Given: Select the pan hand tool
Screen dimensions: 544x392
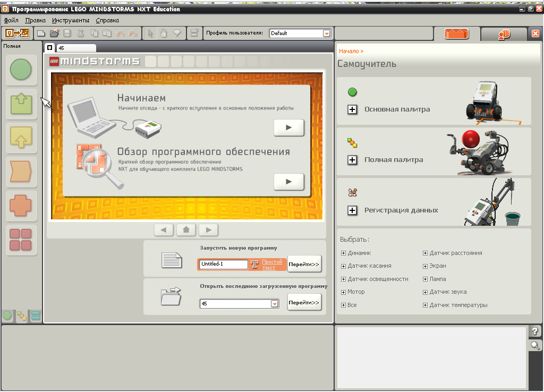Looking at the screenshot, I should tap(164, 33).
